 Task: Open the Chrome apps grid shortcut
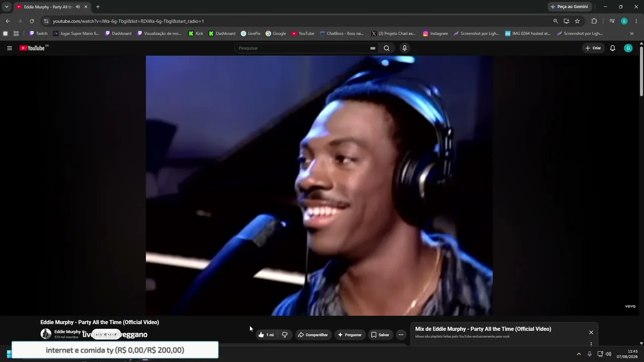16,34
